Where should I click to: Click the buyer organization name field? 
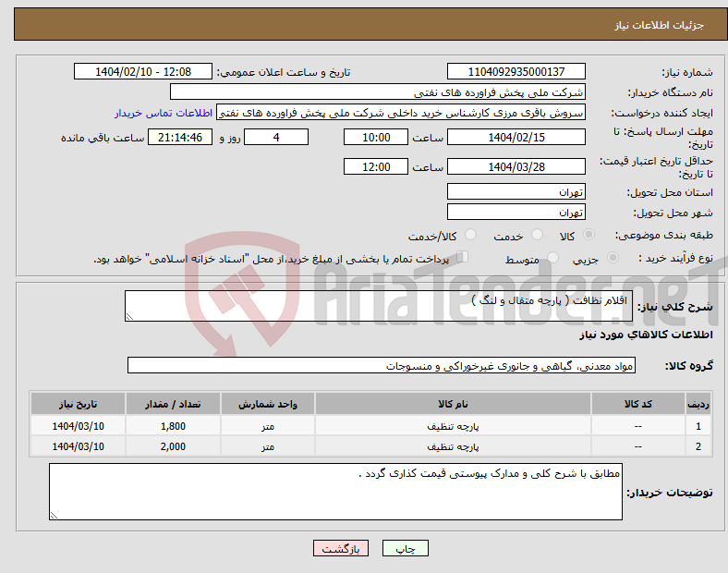pyautogui.click(x=378, y=91)
